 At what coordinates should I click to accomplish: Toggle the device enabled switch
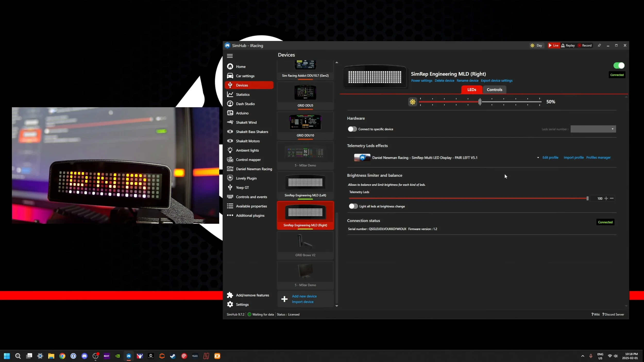[619, 65]
